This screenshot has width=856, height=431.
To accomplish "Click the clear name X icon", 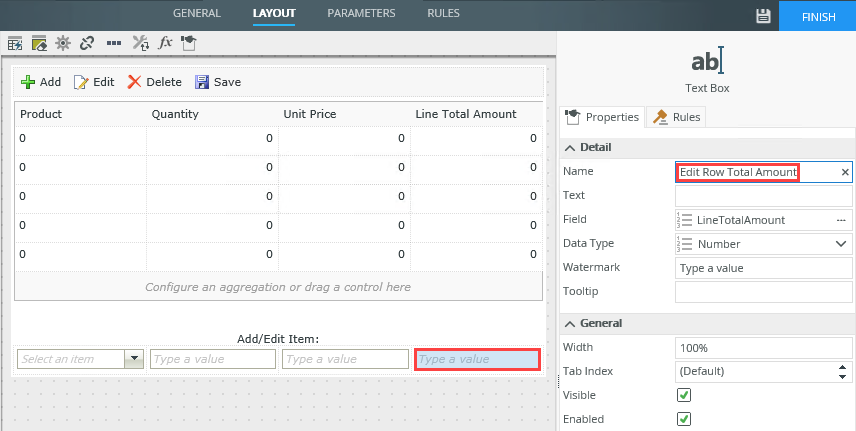I will tap(844, 172).
